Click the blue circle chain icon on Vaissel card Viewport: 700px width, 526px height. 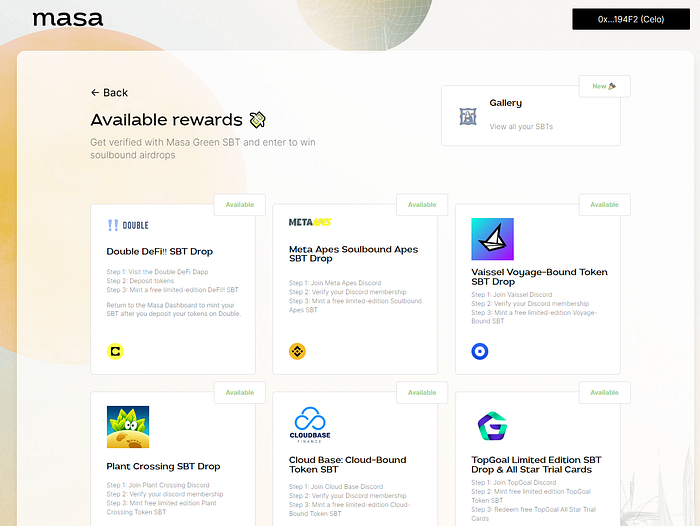(480, 351)
